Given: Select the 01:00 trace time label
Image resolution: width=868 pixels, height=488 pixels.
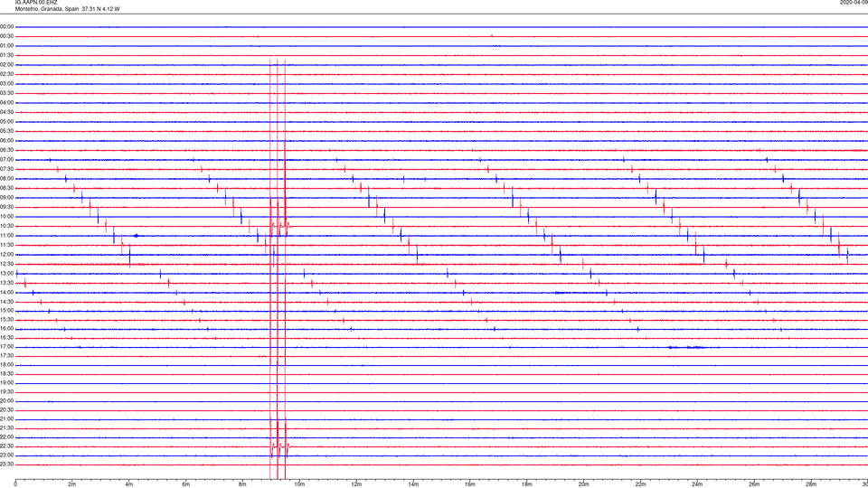Looking at the screenshot, I should (x=7, y=46).
